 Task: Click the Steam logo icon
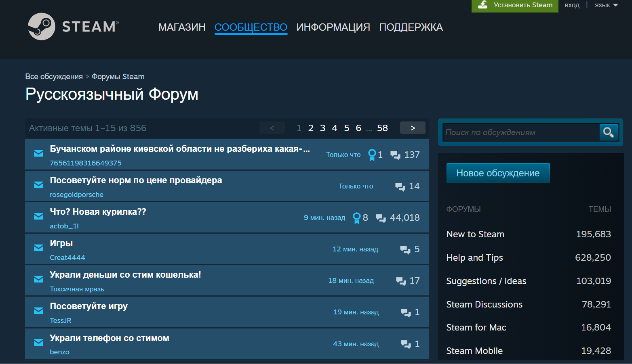pyautogui.click(x=42, y=27)
